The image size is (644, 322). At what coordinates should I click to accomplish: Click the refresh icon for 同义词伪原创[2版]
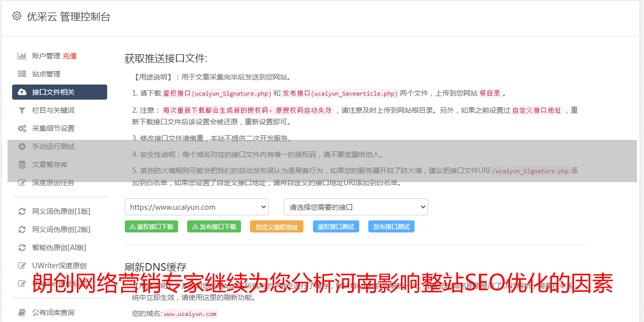point(22,229)
